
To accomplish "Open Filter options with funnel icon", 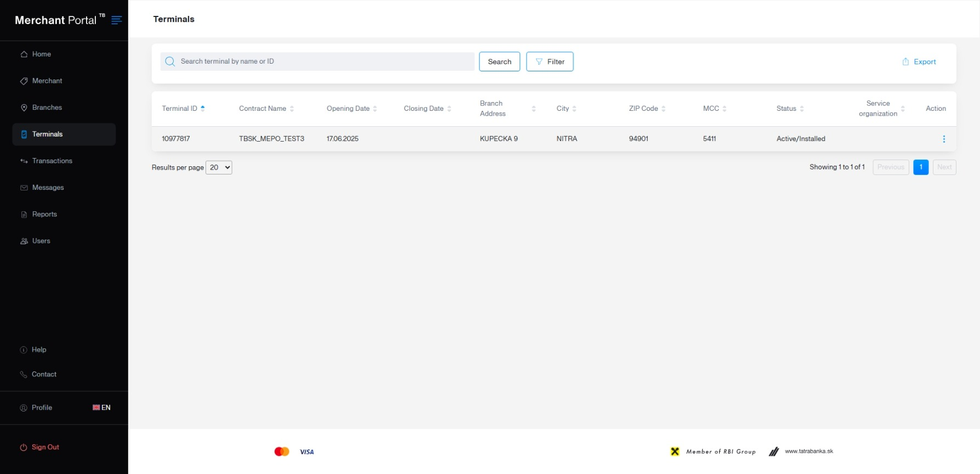I will [x=539, y=62].
